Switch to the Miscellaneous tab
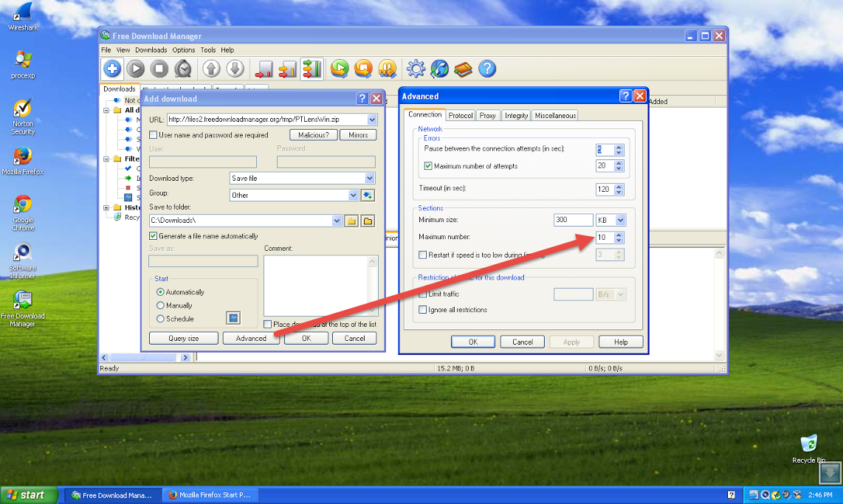 click(555, 116)
